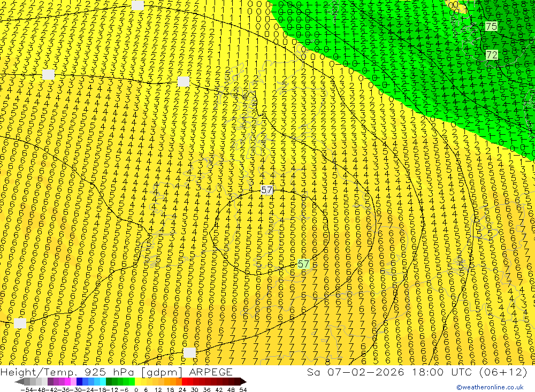Pick the cyan swatch in the legend
Screen dimensions: 535x392
coord(103,381)
